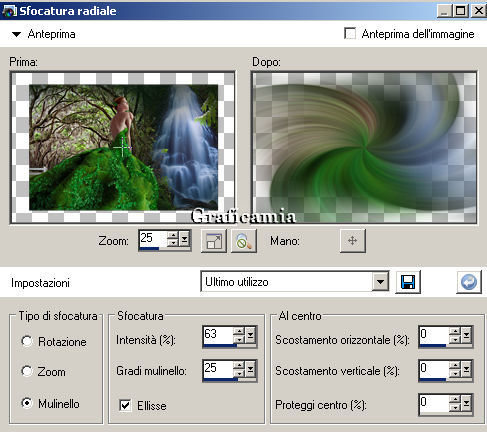Viewport: 487px width, 432px height.
Task: Click the magnifier icon next to Zoom
Action: click(244, 241)
